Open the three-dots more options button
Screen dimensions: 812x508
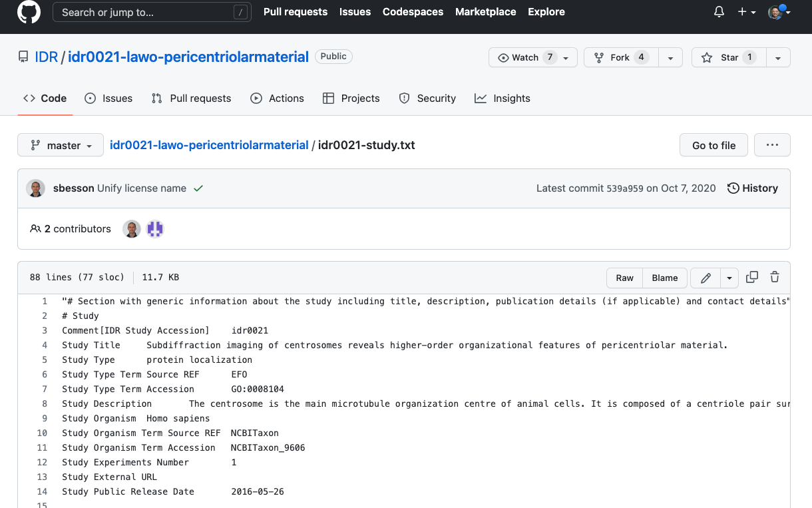coord(772,145)
